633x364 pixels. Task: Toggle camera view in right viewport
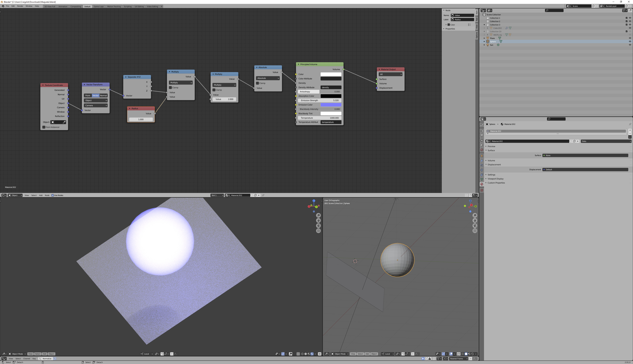tap(475, 225)
